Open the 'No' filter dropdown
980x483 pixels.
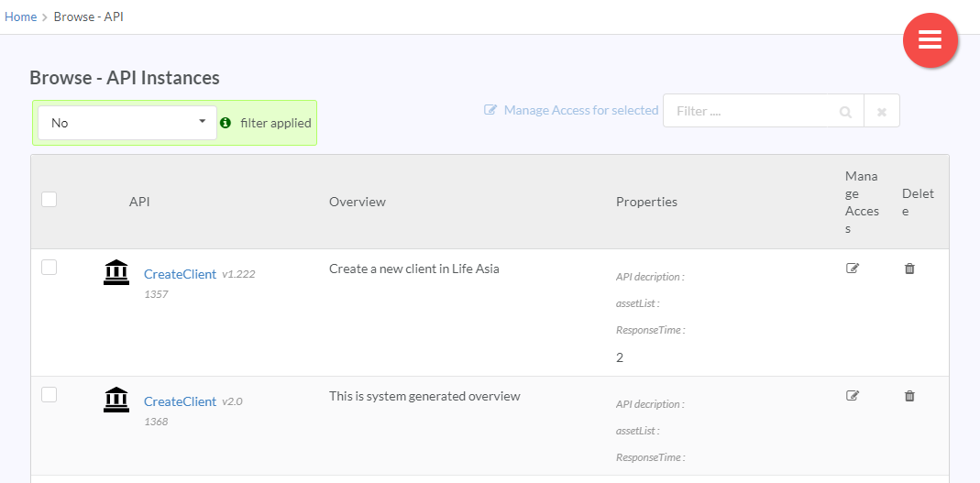[127, 123]
